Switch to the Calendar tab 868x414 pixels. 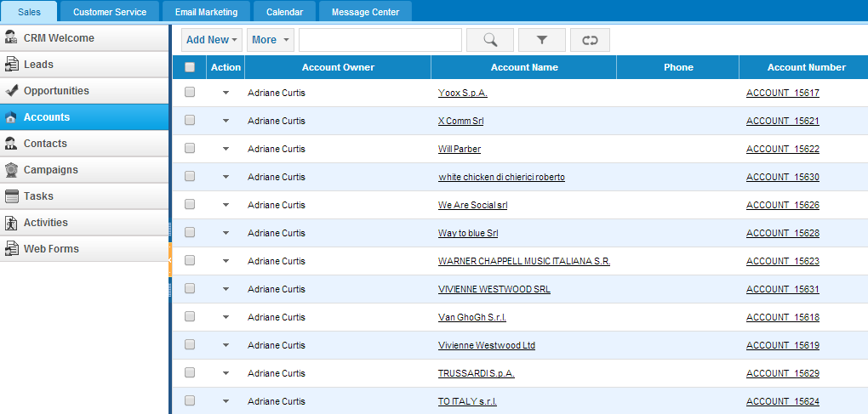click(284, 12)
